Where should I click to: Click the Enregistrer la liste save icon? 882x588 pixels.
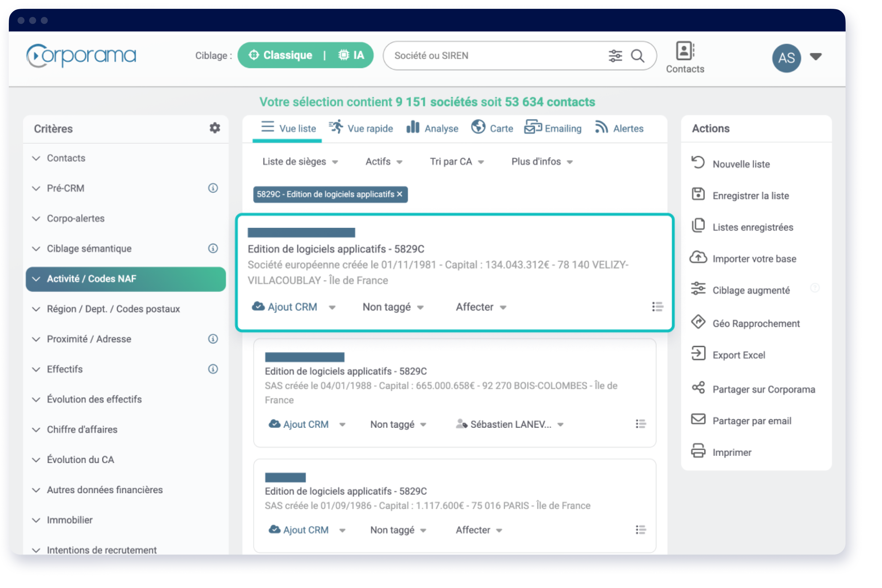pyautogui.click(x=698, y=194)
